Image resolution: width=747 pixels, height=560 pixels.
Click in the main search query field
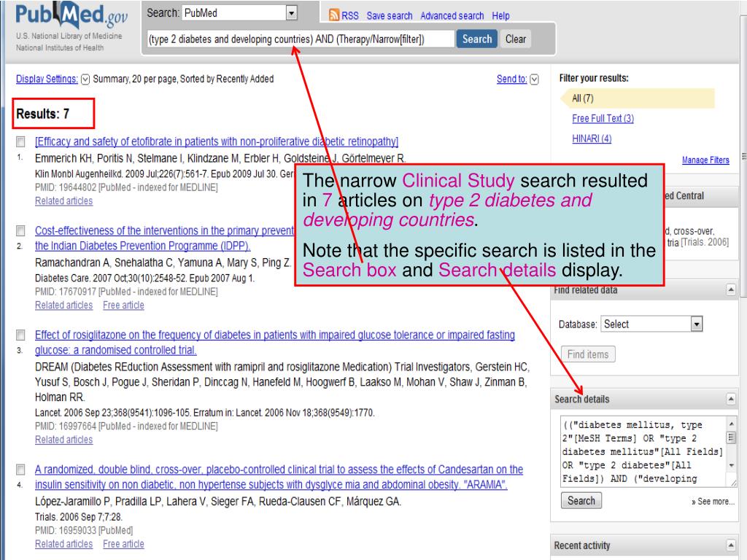(300, 39)
